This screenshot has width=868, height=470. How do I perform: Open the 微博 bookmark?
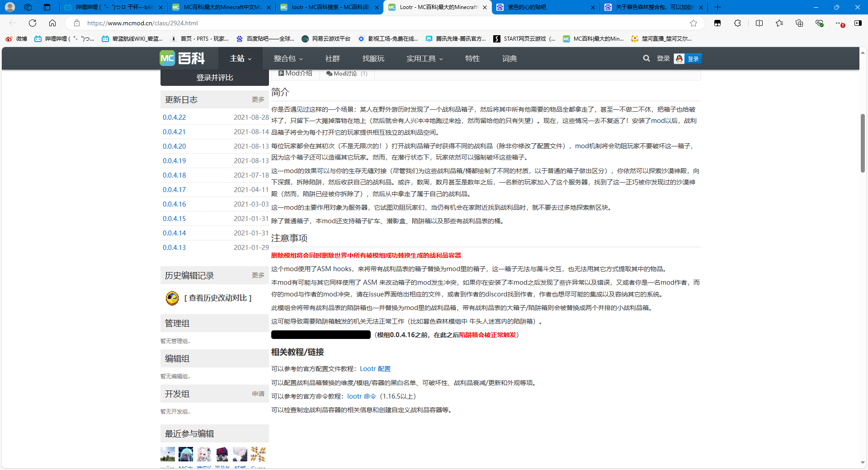[16, 39]
